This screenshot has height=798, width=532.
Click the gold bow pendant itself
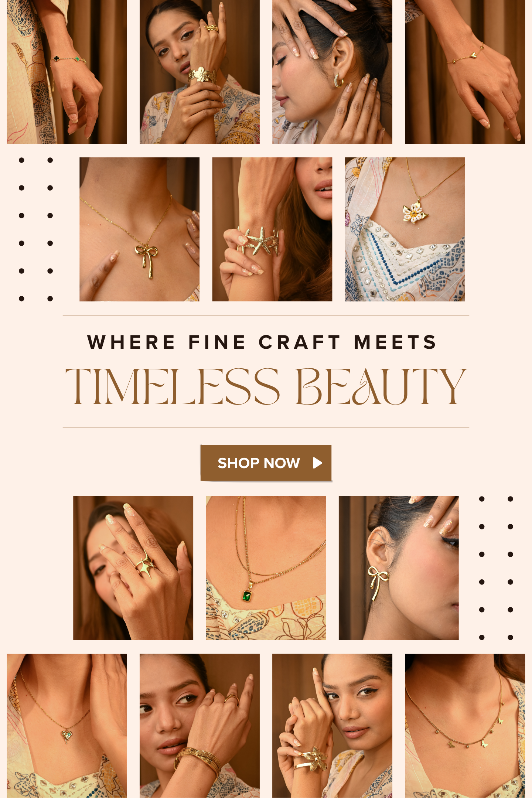147,260
